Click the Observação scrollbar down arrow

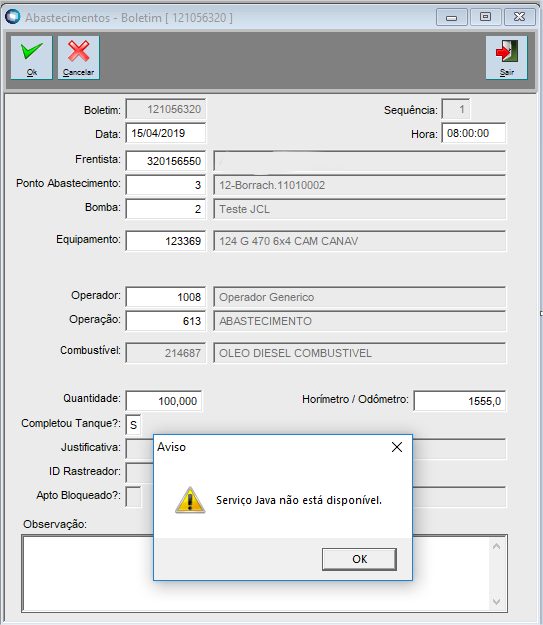click(x=496, y=601)
